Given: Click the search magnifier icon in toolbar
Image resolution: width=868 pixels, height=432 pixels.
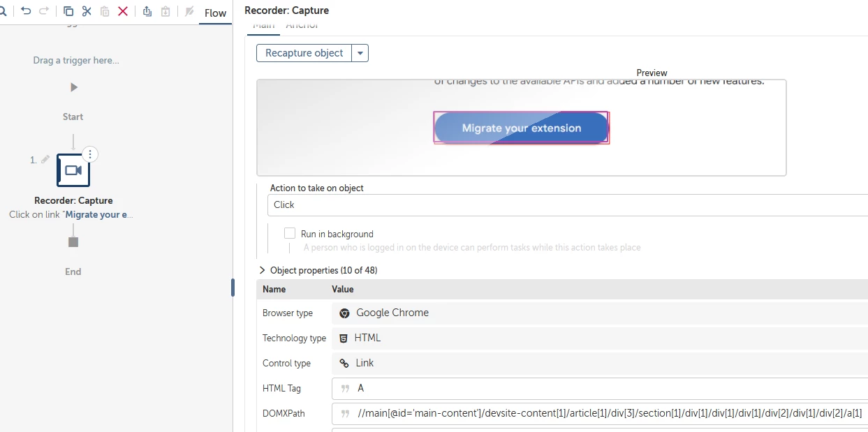Looking at the screenshot, I should [x=2, y=11].
